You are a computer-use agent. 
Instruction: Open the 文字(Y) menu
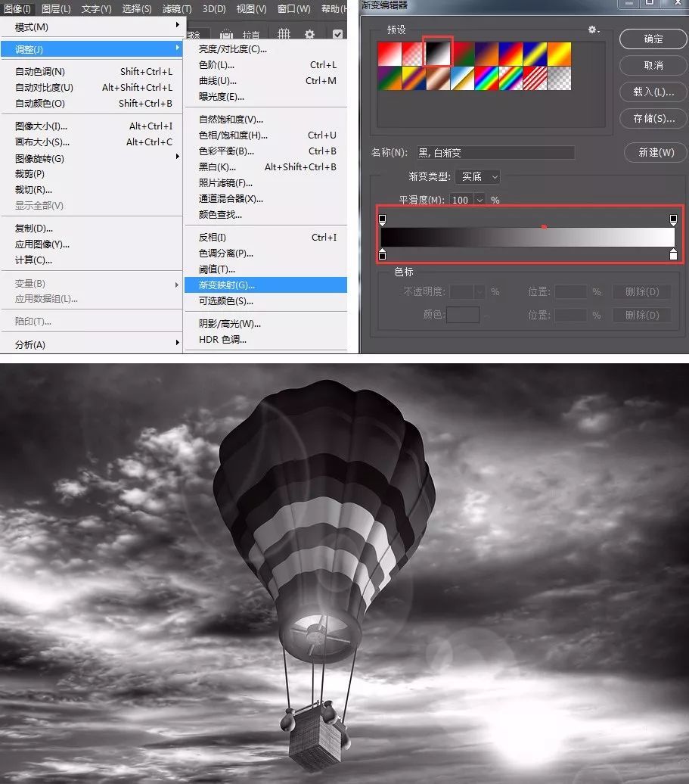97,8
